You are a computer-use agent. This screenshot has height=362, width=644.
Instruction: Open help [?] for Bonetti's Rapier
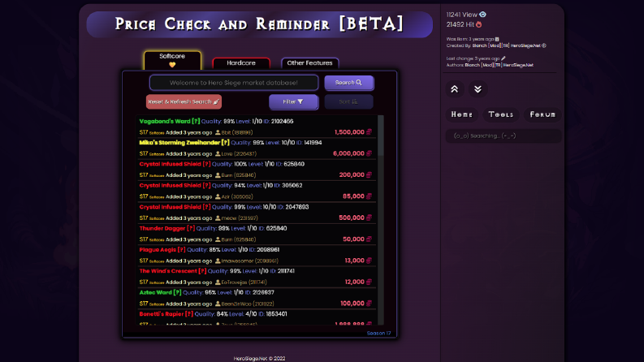pyautogui.click(x=189, y=314)
